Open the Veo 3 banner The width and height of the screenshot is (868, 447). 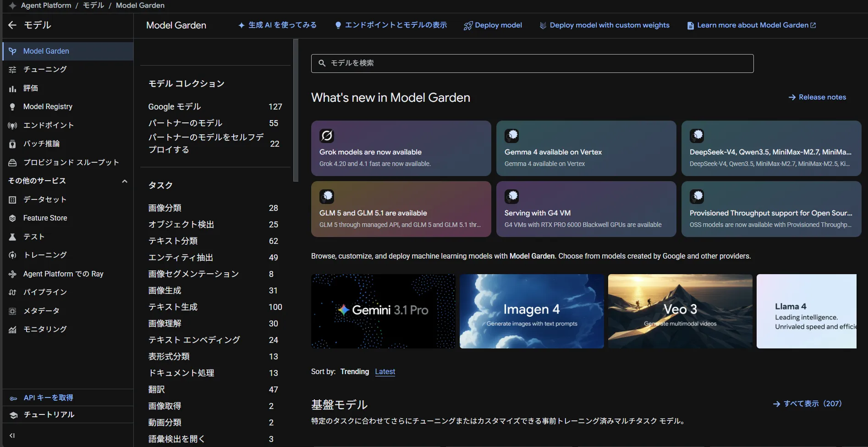[680, 311]
